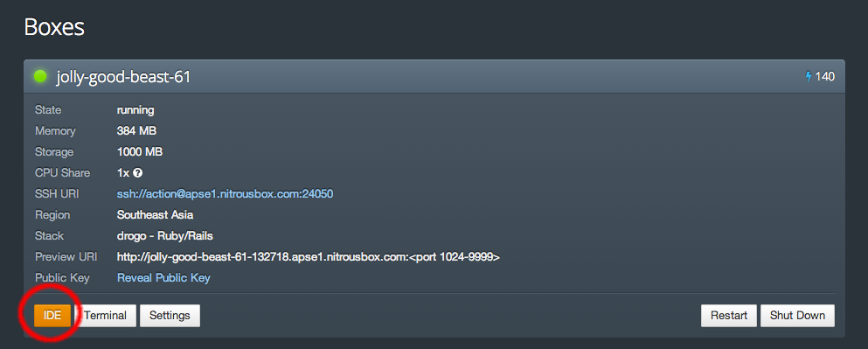Screen dimensions: 868x349
Task: Open the SSH URI link
Action: [225, 194]
